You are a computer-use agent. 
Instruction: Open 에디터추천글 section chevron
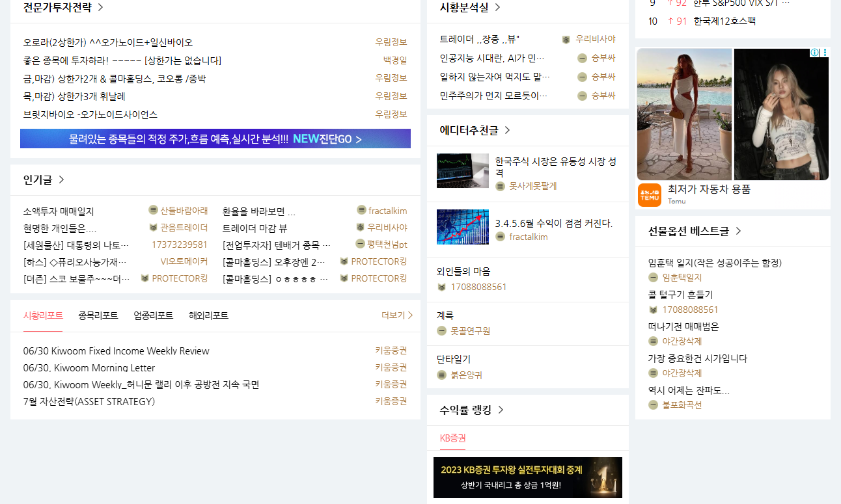(507, 130)
